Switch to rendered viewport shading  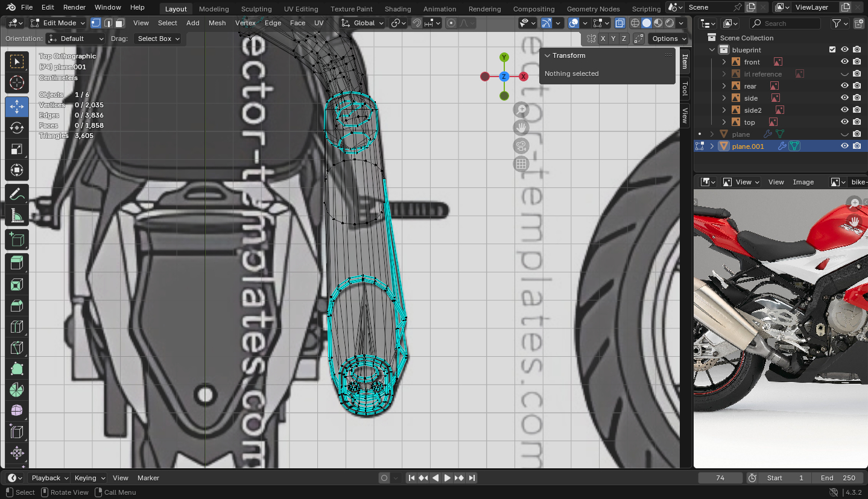(x=670, y=23)
